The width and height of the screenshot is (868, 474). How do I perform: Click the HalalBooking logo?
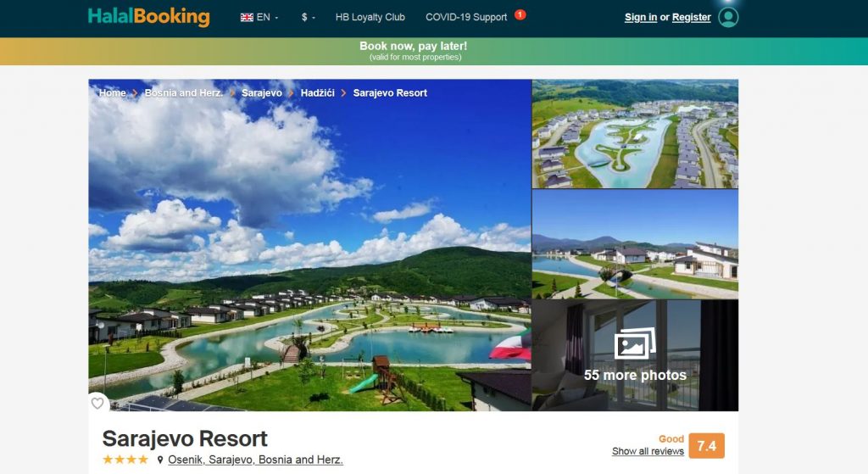click(x=149, y=17)
